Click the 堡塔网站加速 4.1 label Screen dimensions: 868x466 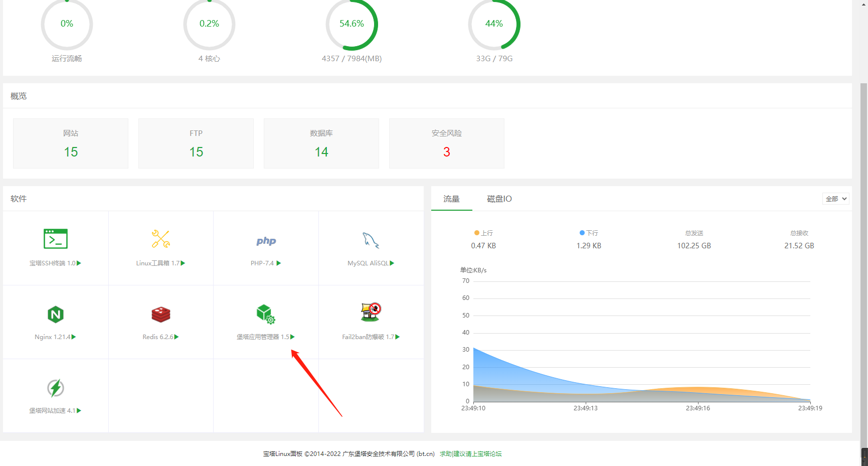(x=52, y=410)
